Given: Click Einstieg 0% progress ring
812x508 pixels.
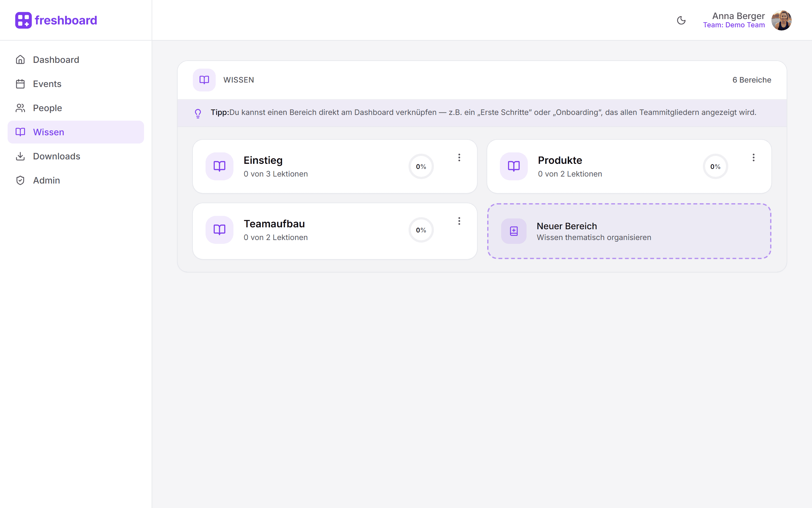Looking at the screenshot, I should 421,166.
